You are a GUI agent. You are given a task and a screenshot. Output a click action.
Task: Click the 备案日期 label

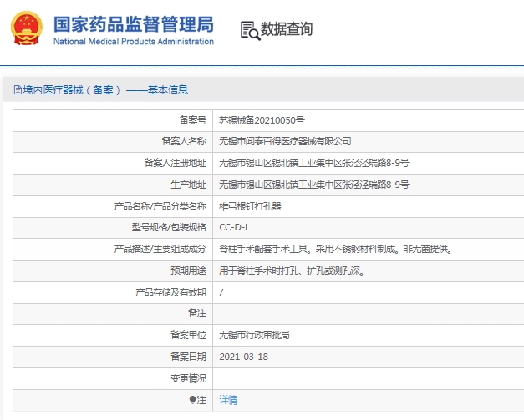189,357
